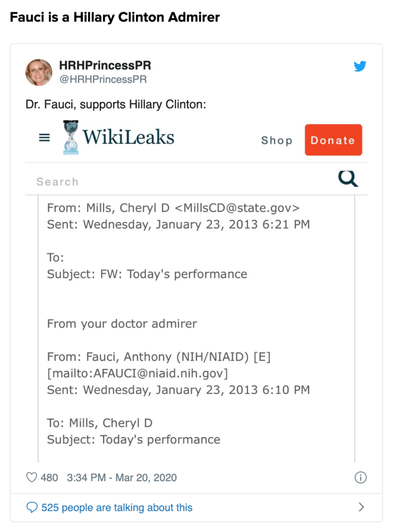The image size is (410, 532).
Task: Open the WikiLeaks hamburger menu
Action: pyautogui.click(x=44, y=137)
